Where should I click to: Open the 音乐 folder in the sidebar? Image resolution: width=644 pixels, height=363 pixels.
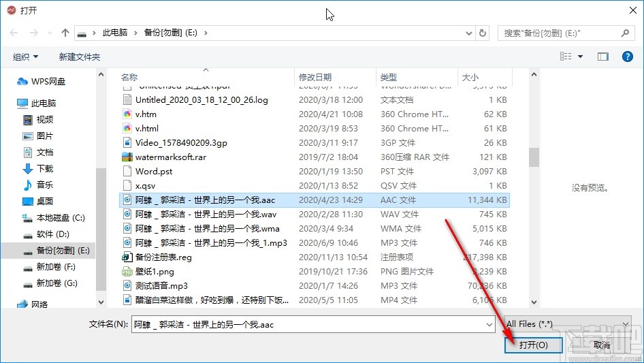pyautogui.click(x=39, y=185)
